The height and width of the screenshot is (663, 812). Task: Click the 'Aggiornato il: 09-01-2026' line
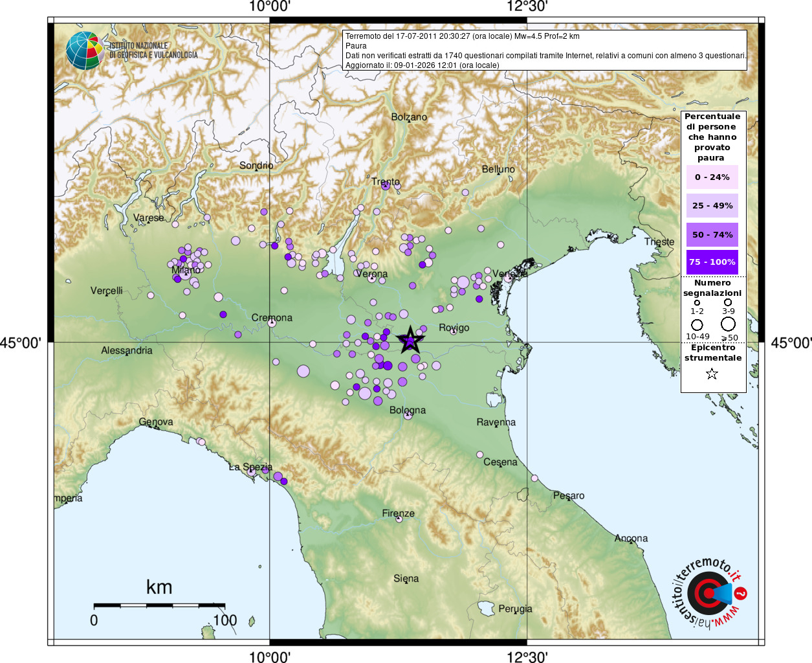pos(422,65)
